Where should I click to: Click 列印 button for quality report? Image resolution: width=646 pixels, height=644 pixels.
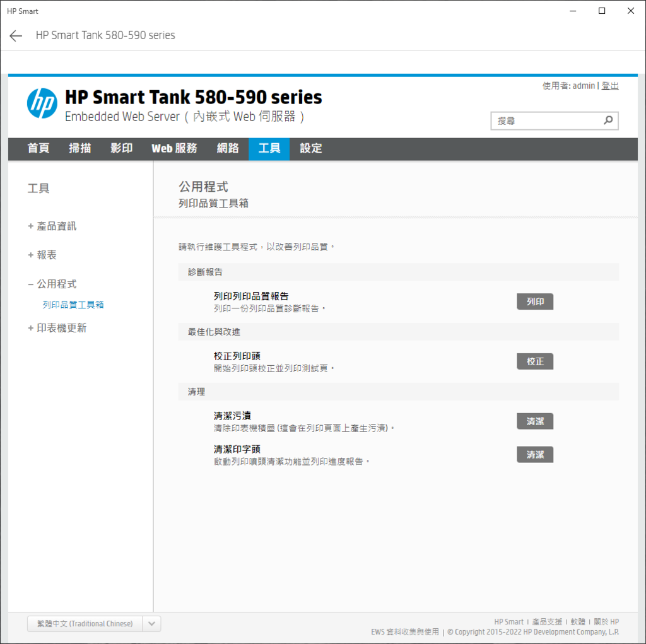[x=535, y=302]
